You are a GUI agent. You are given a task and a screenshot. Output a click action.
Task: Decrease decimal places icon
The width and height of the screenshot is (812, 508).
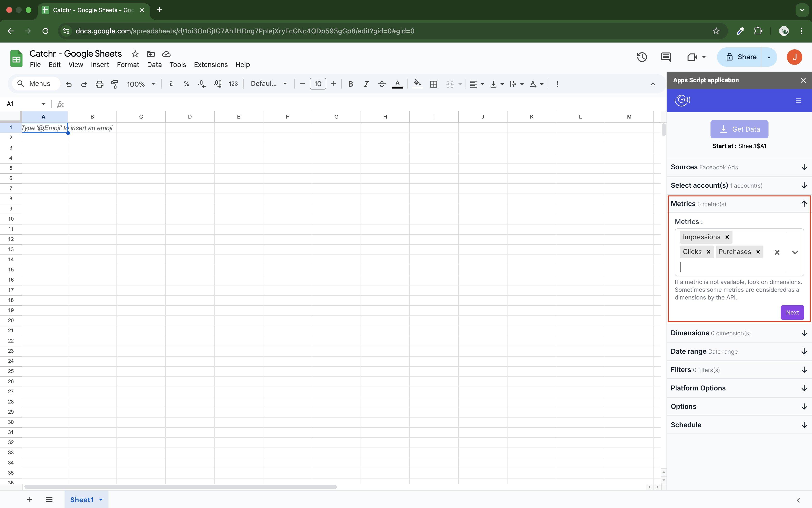tap(202, 84)
